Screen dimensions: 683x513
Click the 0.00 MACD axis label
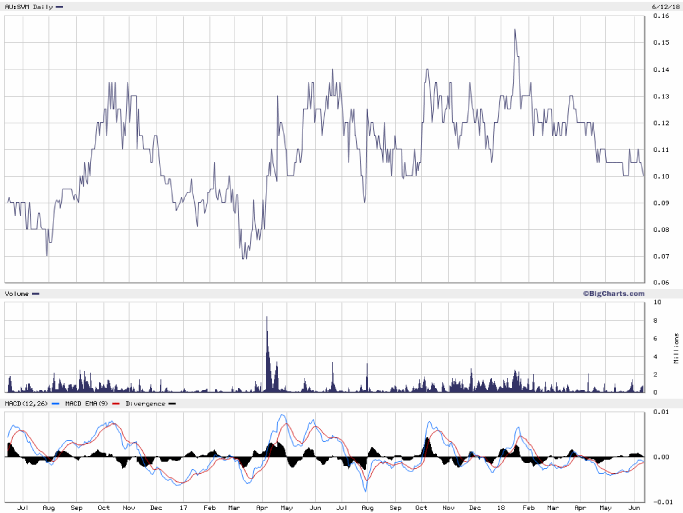661,457
